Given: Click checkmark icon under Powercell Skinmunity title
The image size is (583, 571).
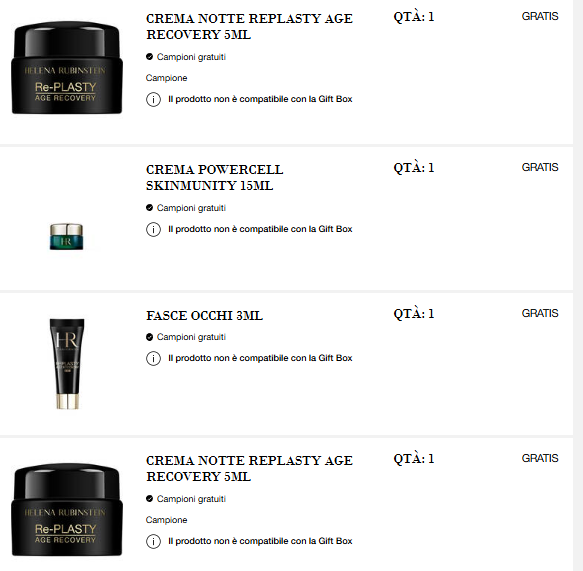Looking at the screenshot, I should pos(149,208).
